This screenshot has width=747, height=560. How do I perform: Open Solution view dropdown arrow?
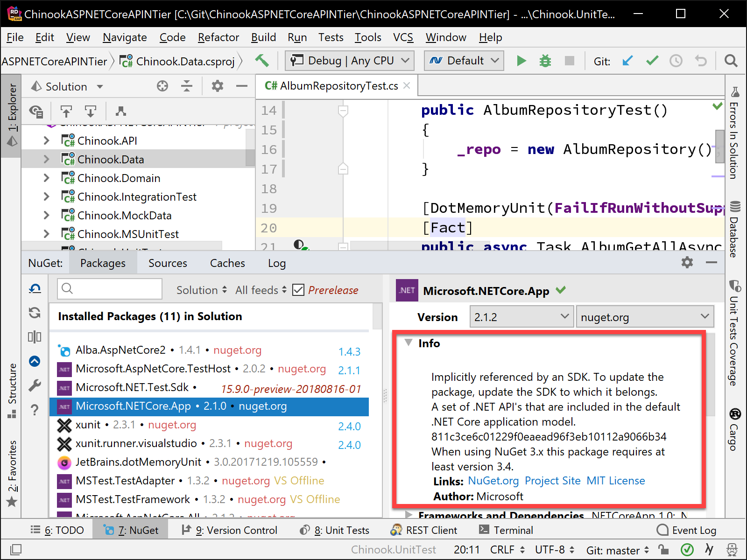(100, 86)
